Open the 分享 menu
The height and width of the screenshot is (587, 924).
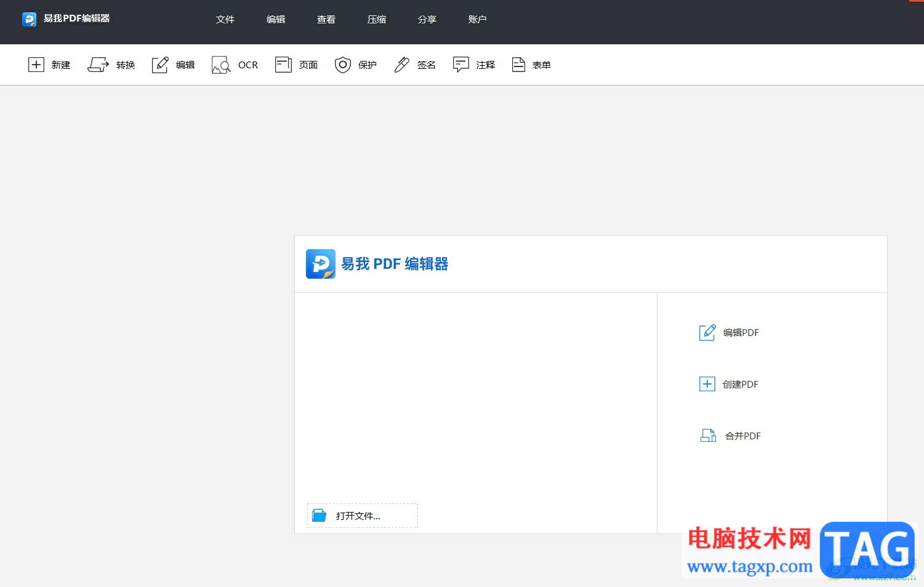[x=427, y=19]
